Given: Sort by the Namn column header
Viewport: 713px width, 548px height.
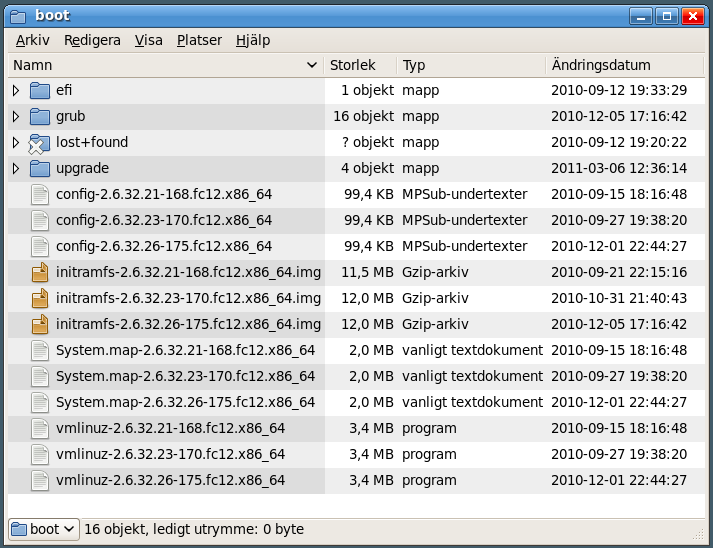Looking at the screenshot, I should (x=166, y=65).
